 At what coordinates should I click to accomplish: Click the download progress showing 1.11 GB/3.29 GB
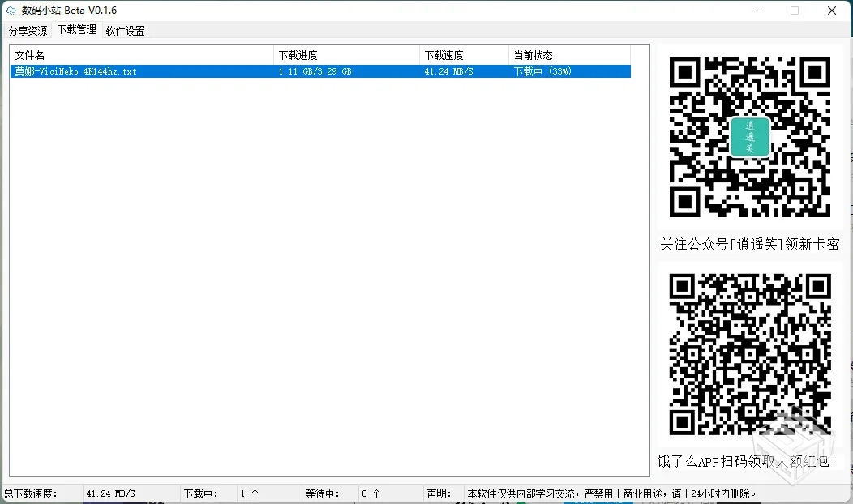click(315, 71)
